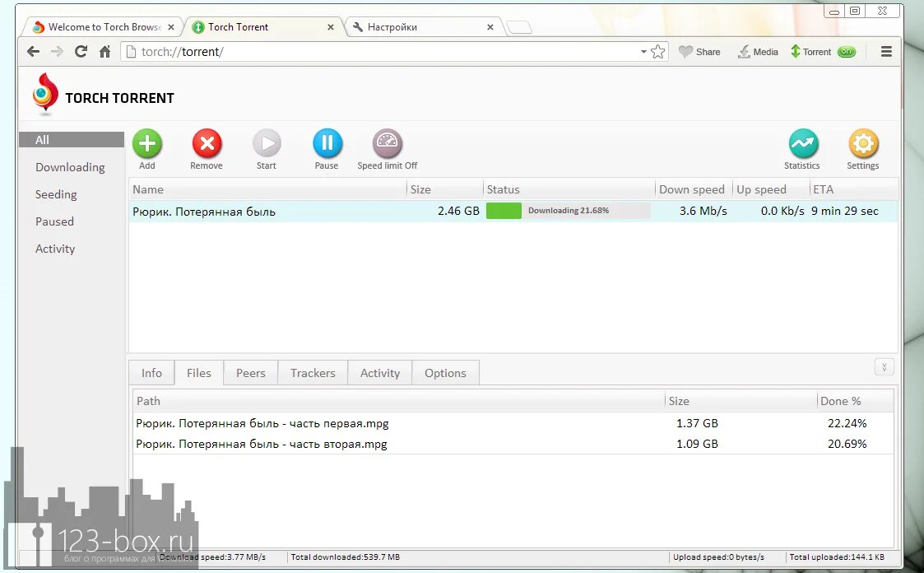Sort torrents by Status column

tap(569, 189)
